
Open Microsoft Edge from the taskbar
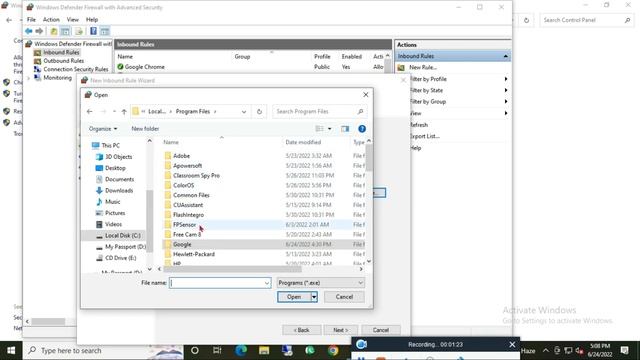[x=241, y=351]
